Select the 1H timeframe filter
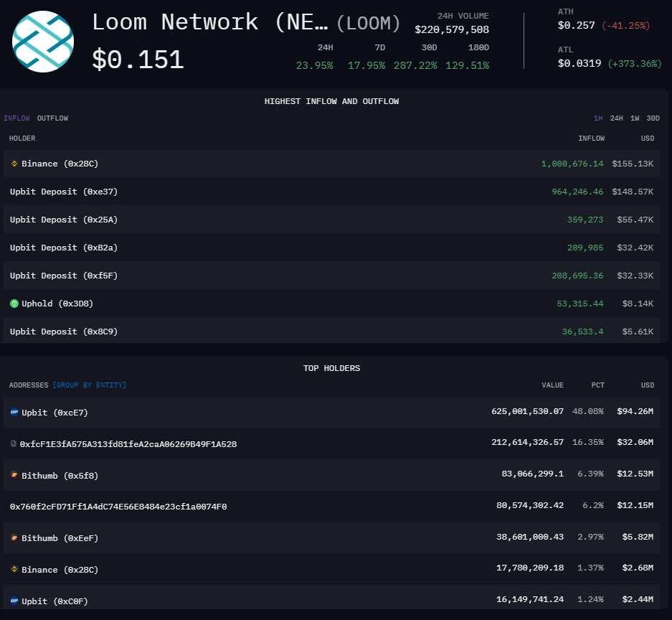Image resolution: width=672 pixels, height=620 pixels. (x=597, y=118)
